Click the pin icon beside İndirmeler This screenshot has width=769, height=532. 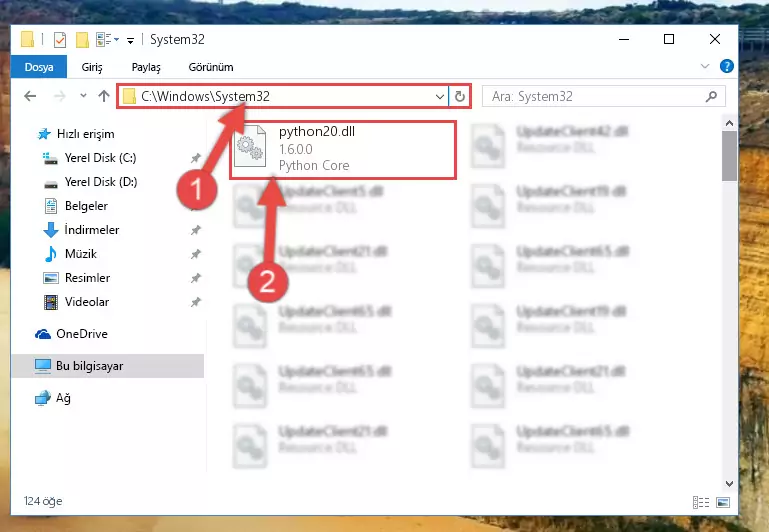[196, 230]
